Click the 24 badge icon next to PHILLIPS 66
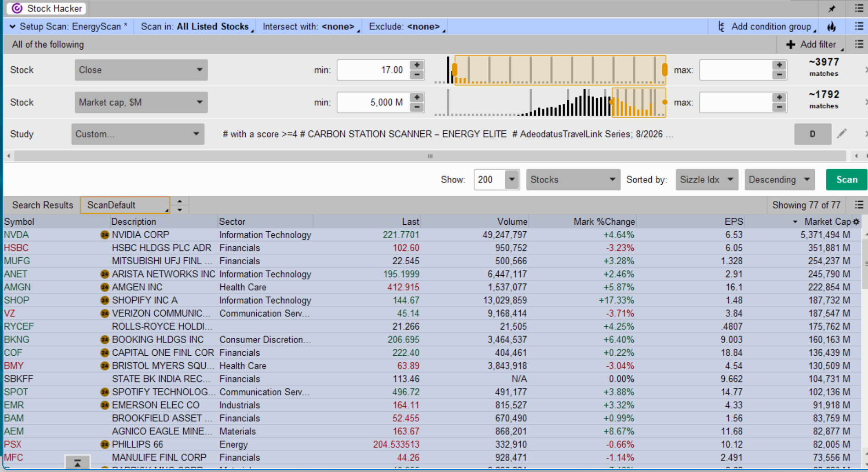Image resolution: width=868 pixels, height=472 pixels. (105, 444)
